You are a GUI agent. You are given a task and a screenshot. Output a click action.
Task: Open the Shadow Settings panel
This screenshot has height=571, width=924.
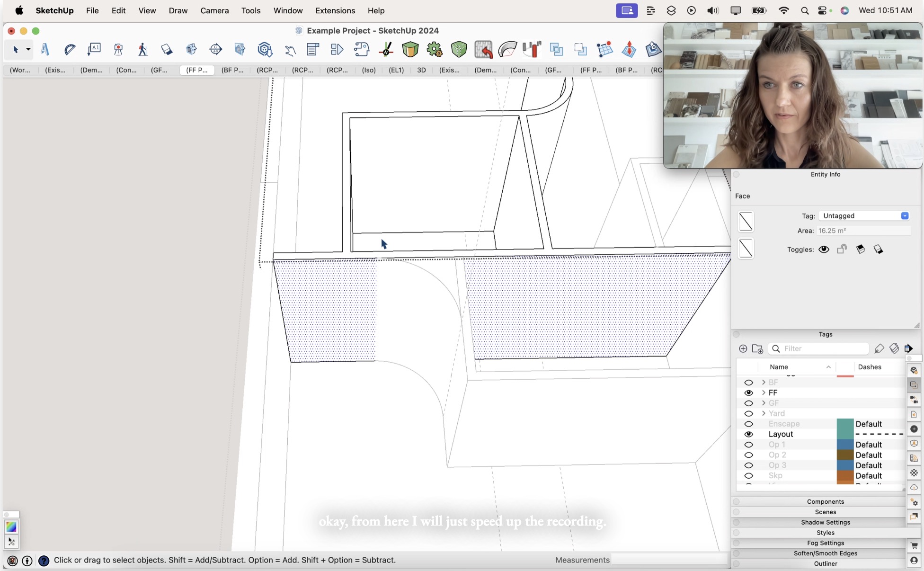[x=826, y=522]
